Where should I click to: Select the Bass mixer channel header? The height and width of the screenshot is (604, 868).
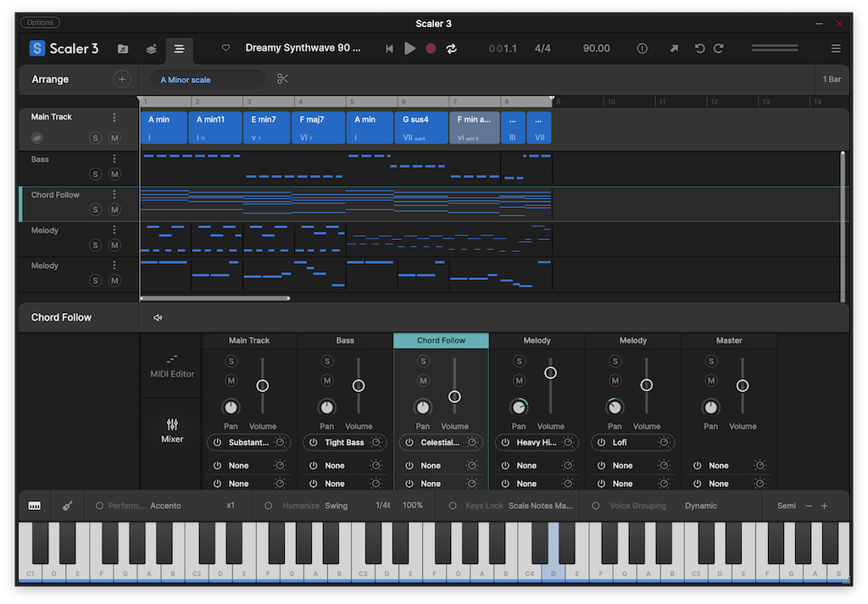click(x=345, y=340)
